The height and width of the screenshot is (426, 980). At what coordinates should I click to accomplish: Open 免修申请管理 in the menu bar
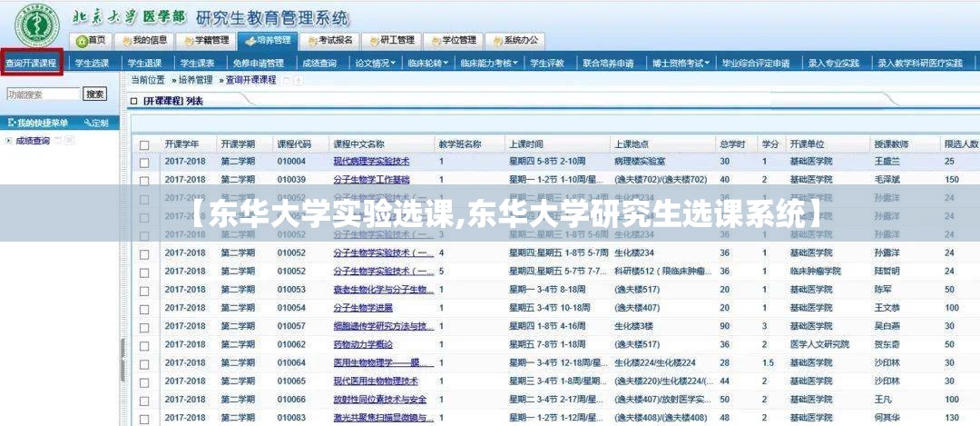tap(258, 64)
